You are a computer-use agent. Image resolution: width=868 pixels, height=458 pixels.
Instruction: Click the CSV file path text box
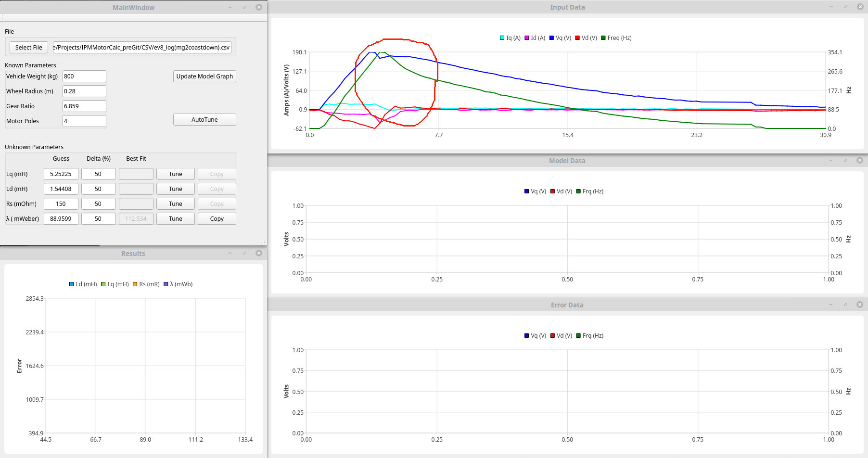click(x=142, y=48)
